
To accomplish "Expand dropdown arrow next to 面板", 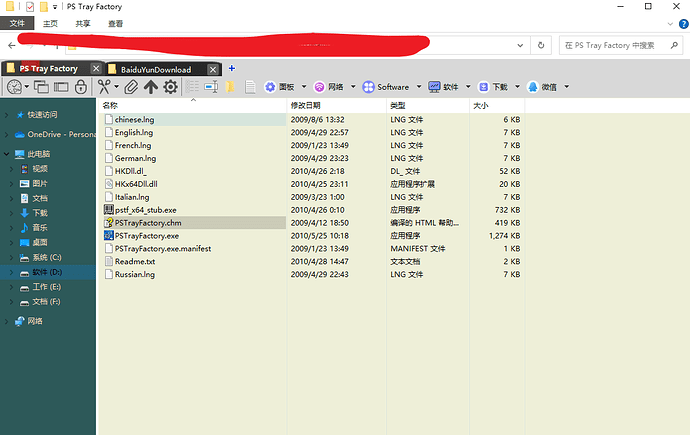I will [x=304, y=87].
